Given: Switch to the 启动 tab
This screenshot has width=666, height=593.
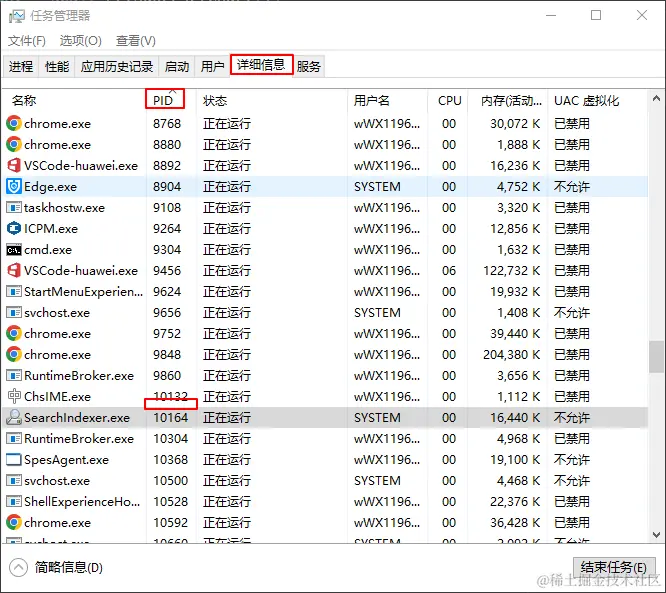Looking at the screenshot, I should [x=177, y=66].
